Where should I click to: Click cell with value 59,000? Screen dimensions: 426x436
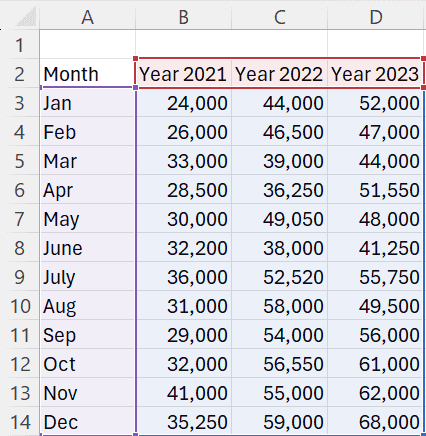279,422
